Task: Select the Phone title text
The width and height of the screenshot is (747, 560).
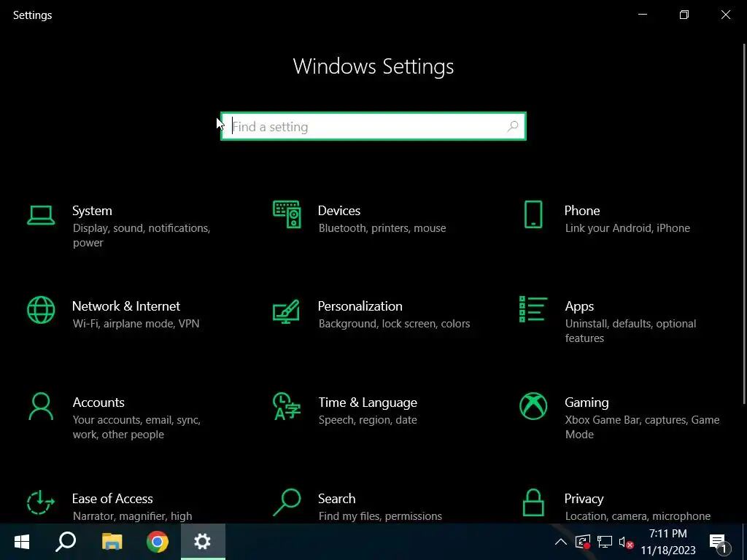Action: (x=581, y=211)
